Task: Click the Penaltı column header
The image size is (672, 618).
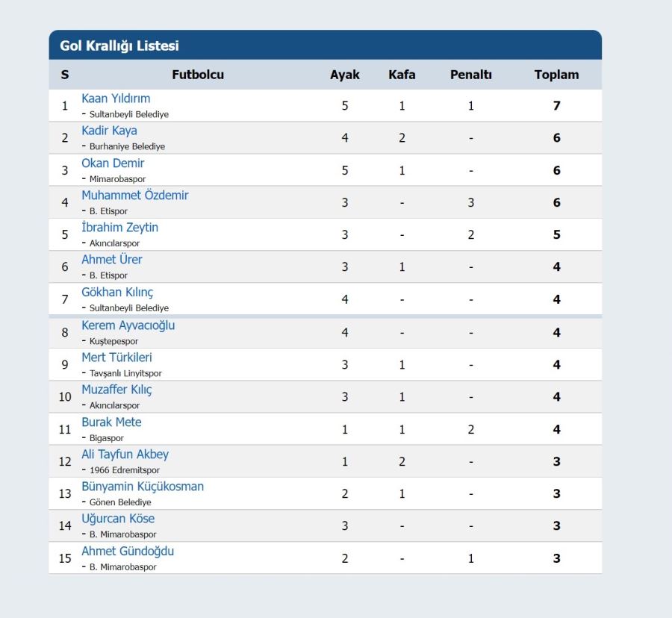Action: click(470, 75)
